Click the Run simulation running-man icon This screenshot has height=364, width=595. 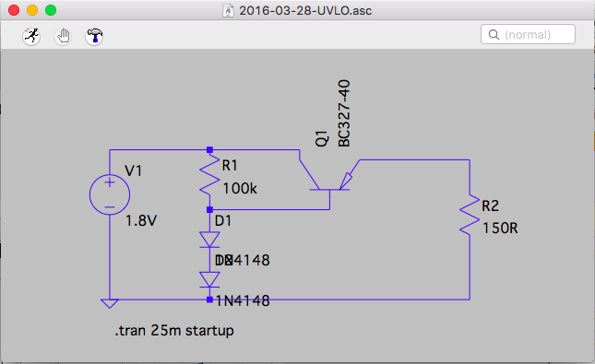(x=31, y=37)
